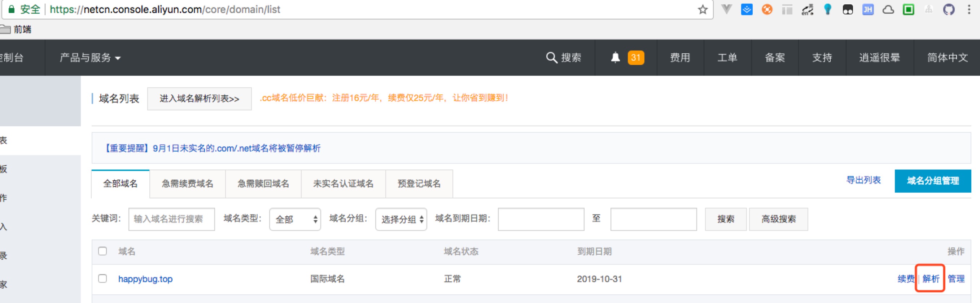Click the gray layout-grid extension icon
Image resolution: width=980 pixels, height=303 pixels.
coord(787,9)
